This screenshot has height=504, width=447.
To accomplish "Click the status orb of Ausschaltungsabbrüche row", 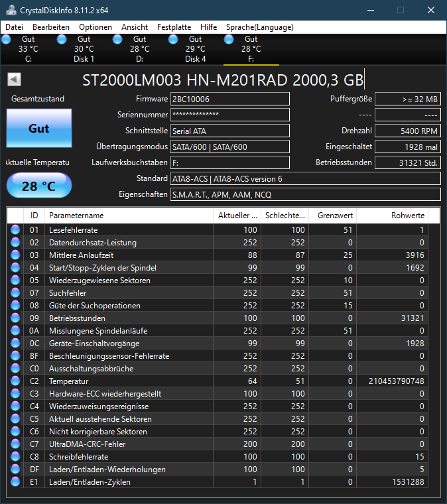I will click(x=15, y=368).
